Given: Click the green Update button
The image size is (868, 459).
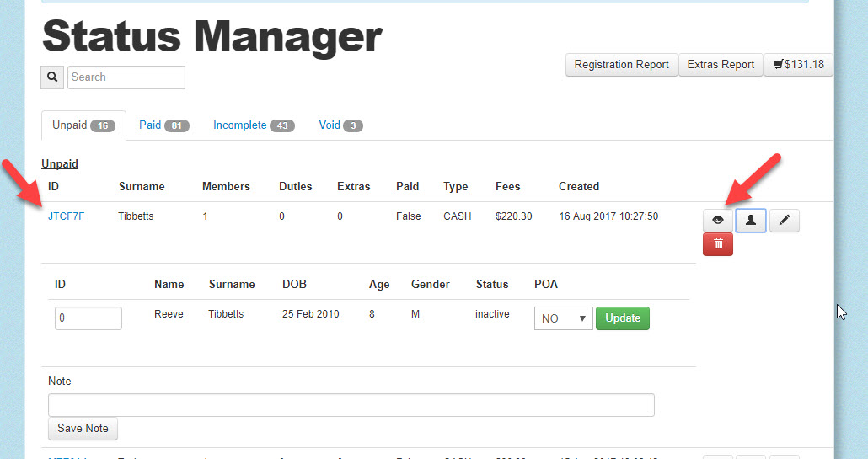Looking at the screenshot, I should pos(623,318).
